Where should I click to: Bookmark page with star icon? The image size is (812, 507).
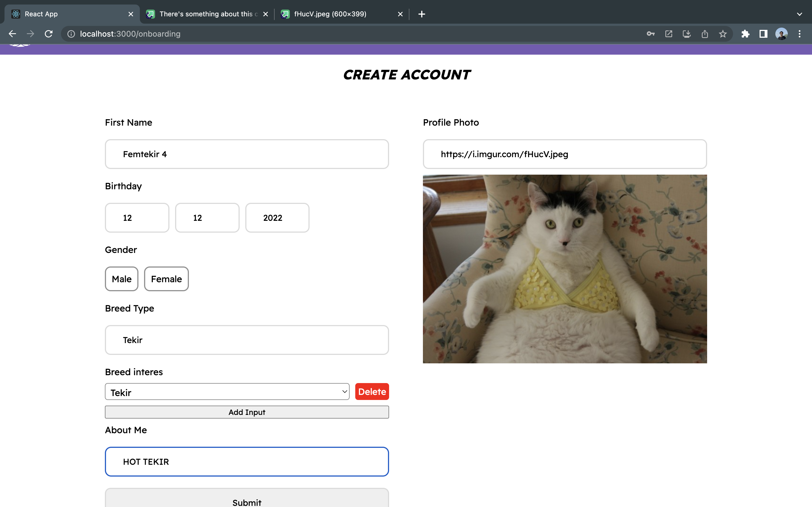click(723, 34)
